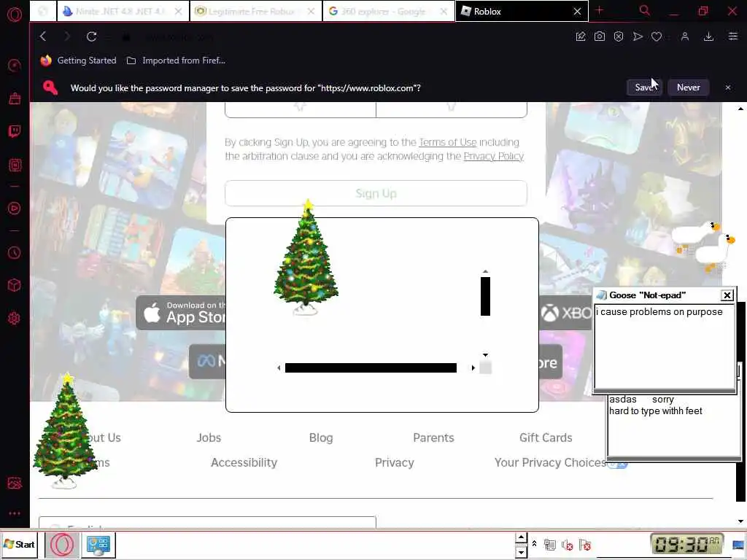Switch to Legitimate Free Robux tab
The height and width of the screenshot is (560, 747).
[x=256, y=11]
